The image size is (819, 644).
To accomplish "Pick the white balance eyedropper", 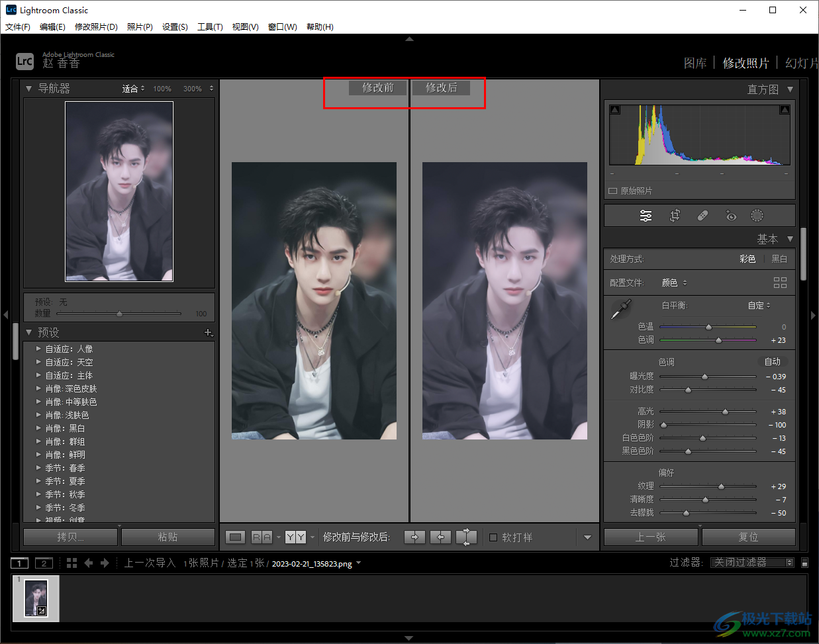I will (621, 308).
